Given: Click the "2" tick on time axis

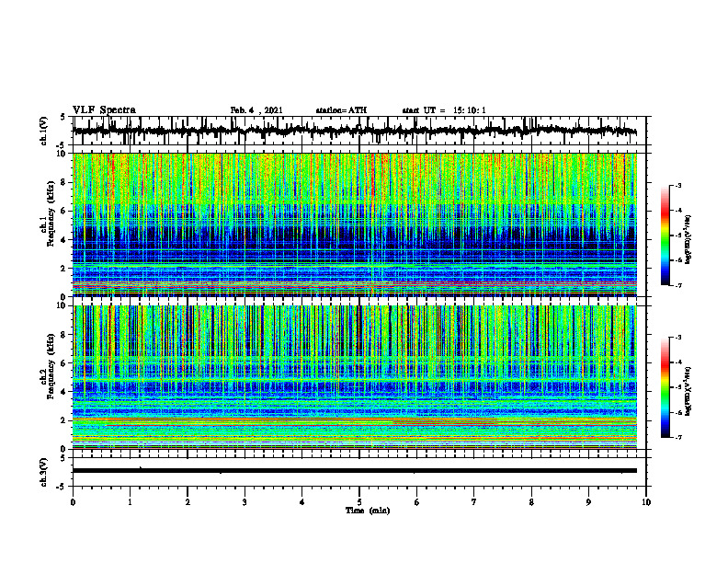Looking at the screenshot, I should tap(188, 502).
